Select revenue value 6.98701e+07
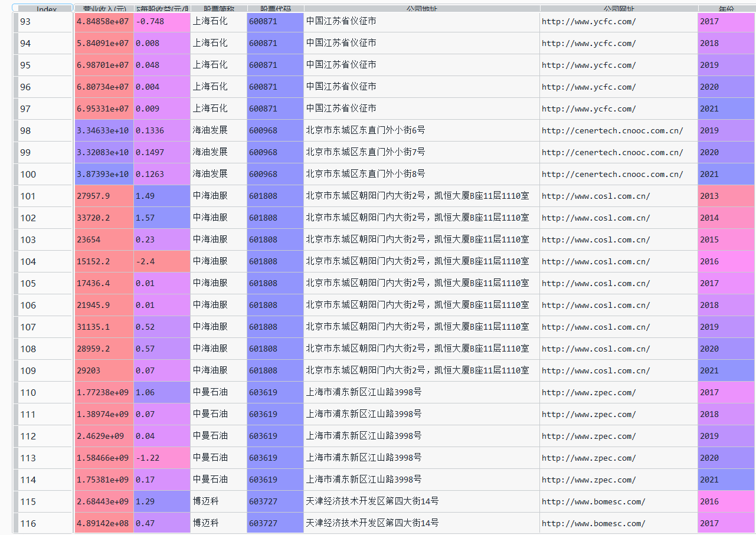Viewport: 756px width, 535px height. (x=104, y=65)
